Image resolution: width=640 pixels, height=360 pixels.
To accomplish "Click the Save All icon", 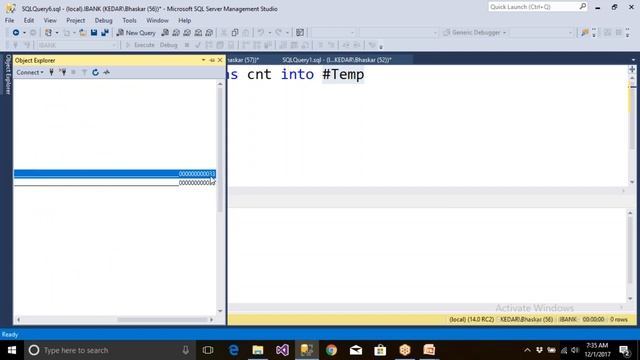I will tap(105, 33).
